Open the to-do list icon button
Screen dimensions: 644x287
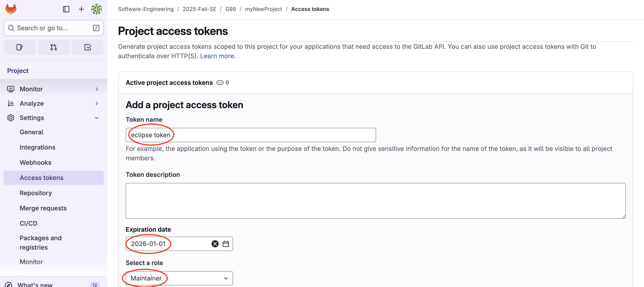pyautogui.click(x=88, y=47)
